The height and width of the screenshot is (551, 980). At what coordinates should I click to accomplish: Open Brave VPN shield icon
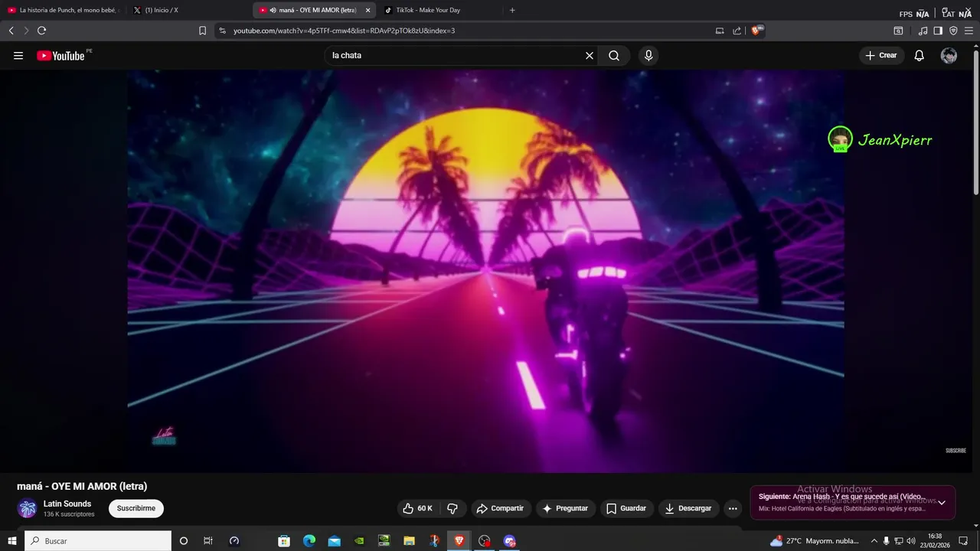tap(953, 31)
